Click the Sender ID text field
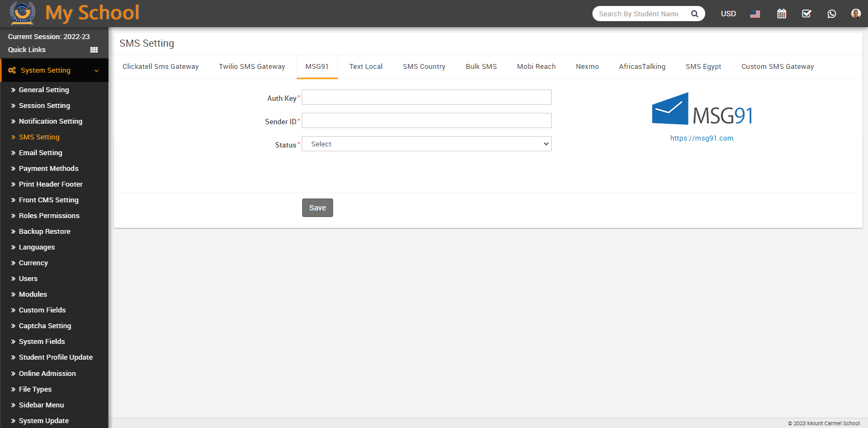The image size is (868, 428). 426,120
